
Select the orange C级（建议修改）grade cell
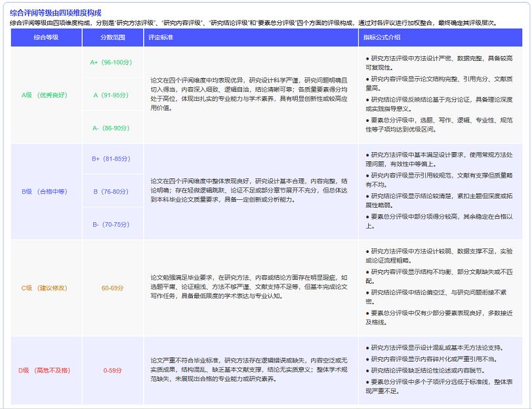click(x=45, y=288)
